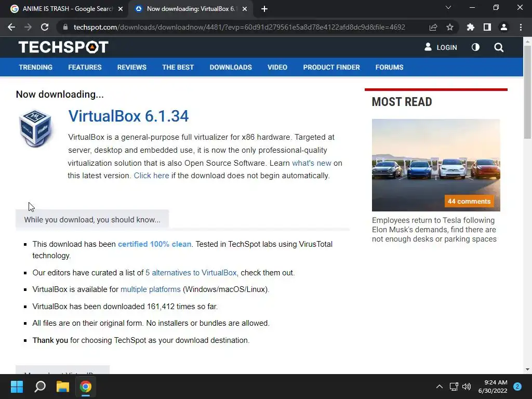This screenshot has height=399, width=532.
Task: Click the Chrome forward arrow
Action: pyautogui.click(x=28, y=27)
